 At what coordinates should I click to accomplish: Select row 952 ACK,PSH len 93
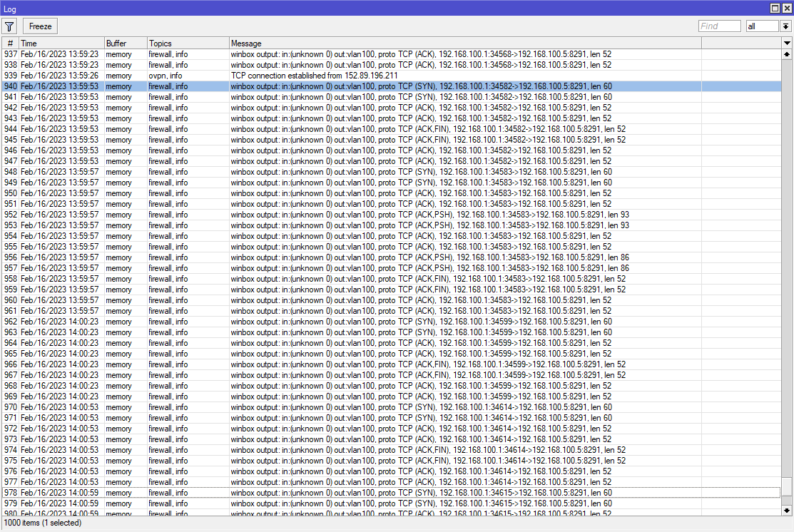point(392,215)
